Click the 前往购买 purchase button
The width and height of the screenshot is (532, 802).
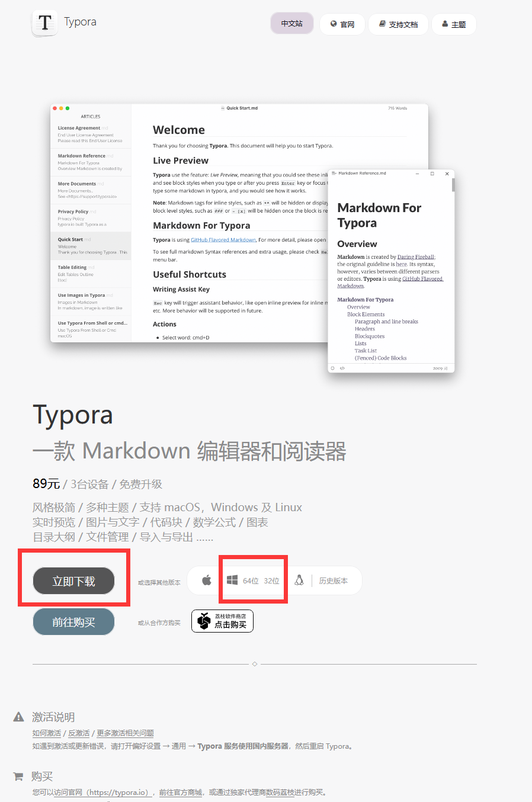(73, 622)
